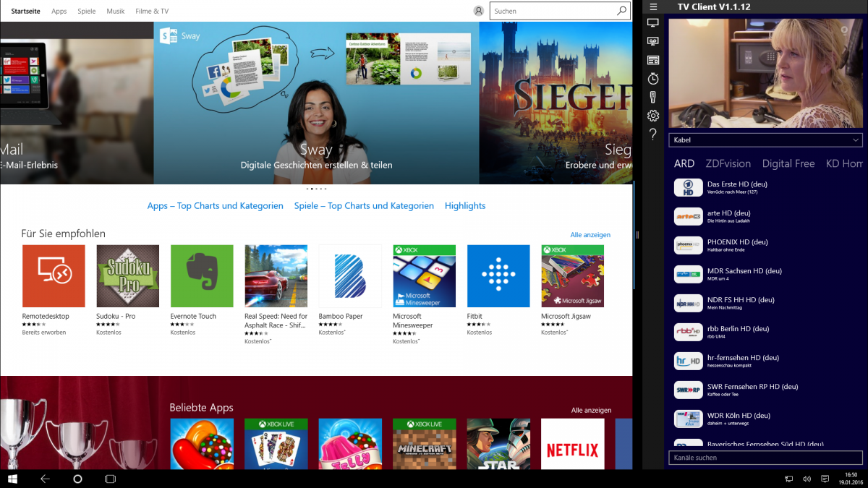This screenshot has height=488, width=868.
Task: Open the Minecraft app tile
Action: 425,444
